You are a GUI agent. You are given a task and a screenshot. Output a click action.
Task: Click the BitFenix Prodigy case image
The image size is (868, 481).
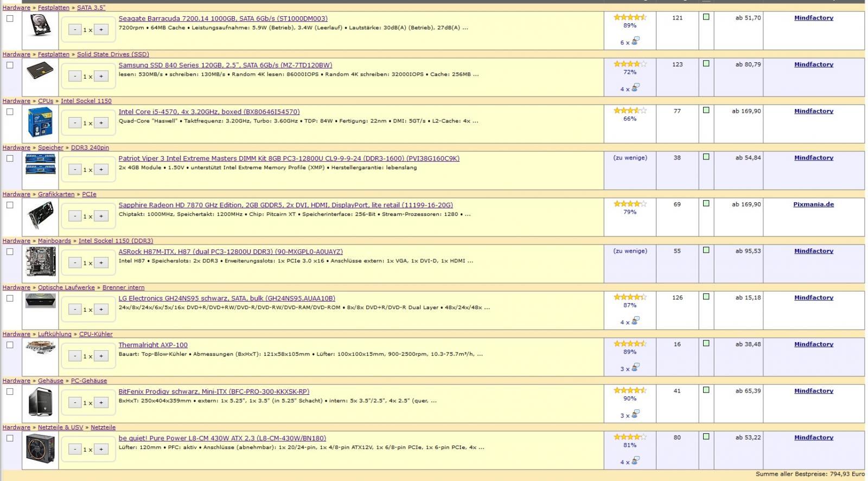(x=41, y=402)
